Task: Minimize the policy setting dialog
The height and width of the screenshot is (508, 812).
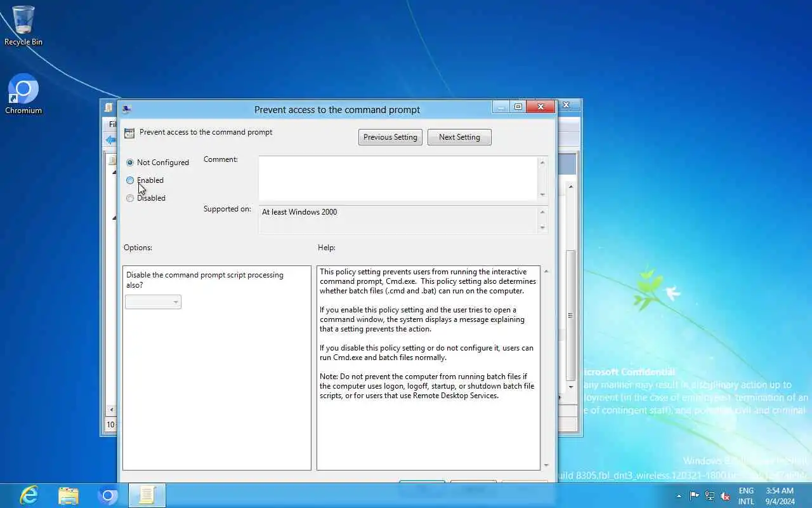Action: point(501,107)
